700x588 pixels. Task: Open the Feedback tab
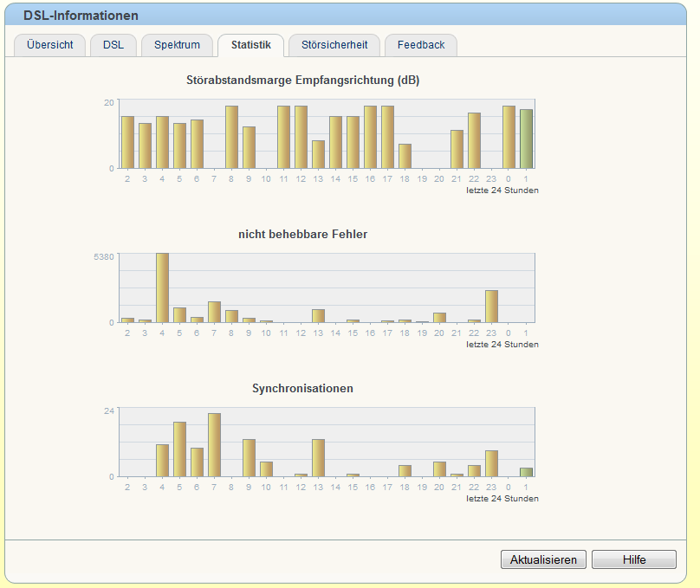(x=421, y=45)
